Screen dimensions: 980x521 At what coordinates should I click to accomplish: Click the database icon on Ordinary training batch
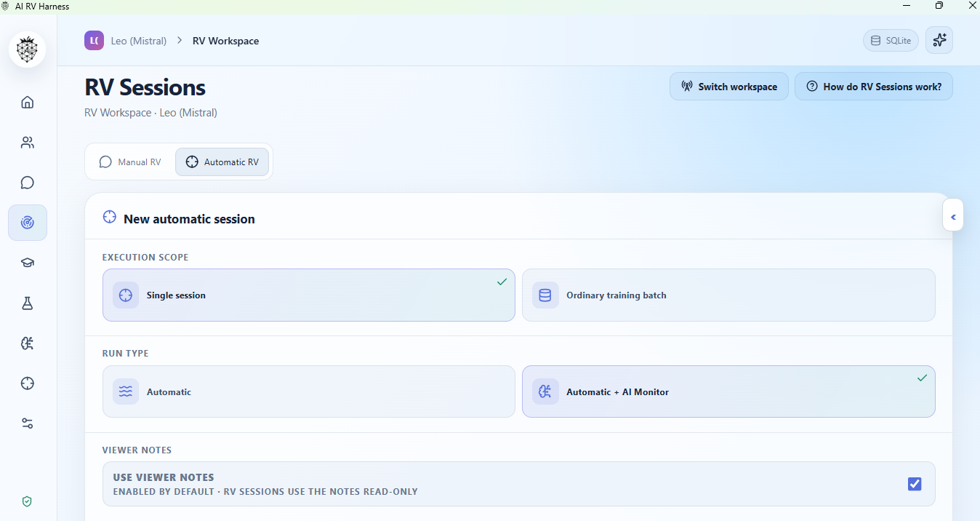(545, 295)
